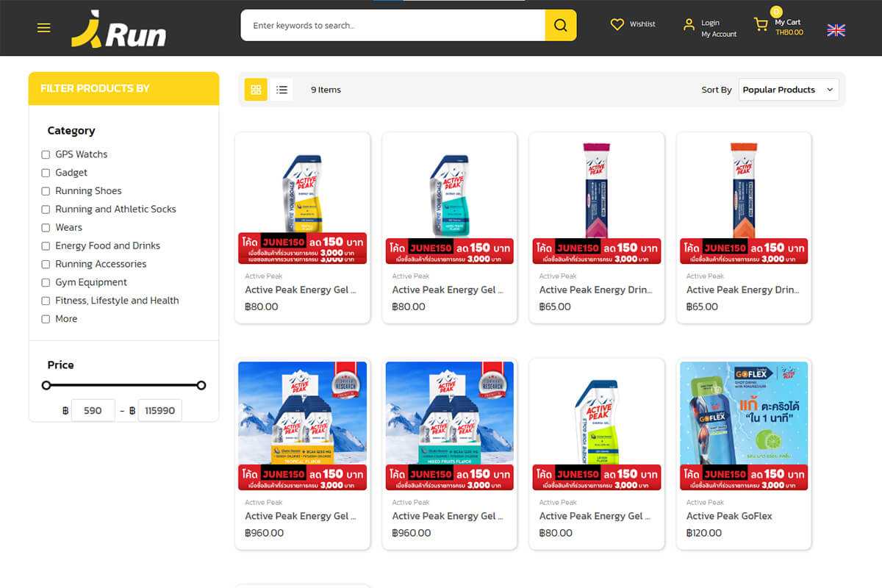Open yellow Active Peak Energy Gel thumbnail

pyautogui.click(x=303, y=199)
